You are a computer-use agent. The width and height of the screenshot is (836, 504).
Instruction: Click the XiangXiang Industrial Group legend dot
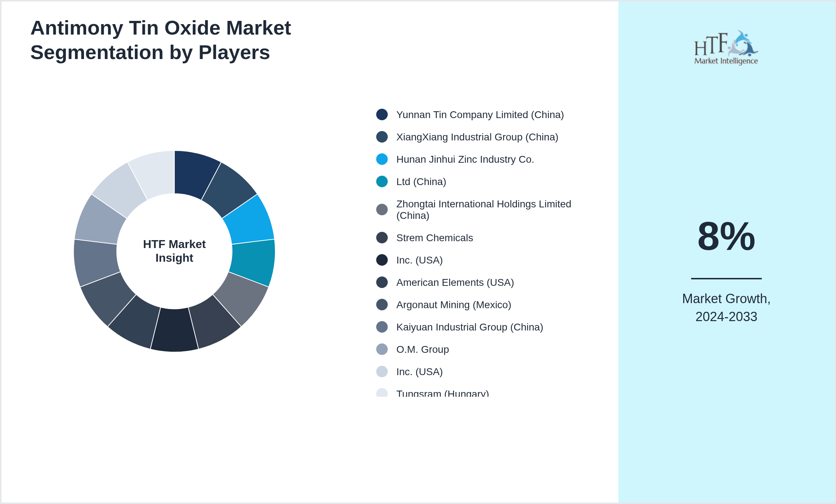(x=381, y=137)
